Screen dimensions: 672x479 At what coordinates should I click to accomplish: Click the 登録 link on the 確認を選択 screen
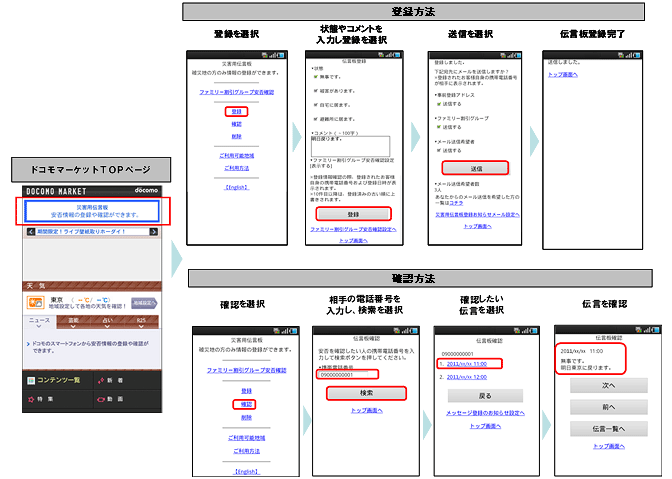[246, 391]
